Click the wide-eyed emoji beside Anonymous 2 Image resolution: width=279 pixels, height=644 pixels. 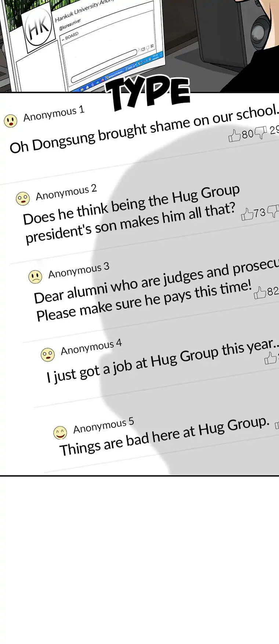click(x=23, y=199)
